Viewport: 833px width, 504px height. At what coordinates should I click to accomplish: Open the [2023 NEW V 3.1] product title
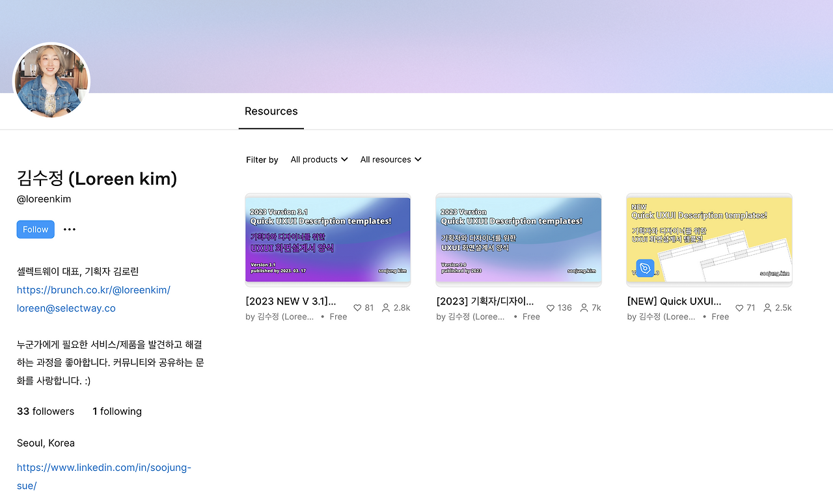pyautogui.click(x=289, y=300)
